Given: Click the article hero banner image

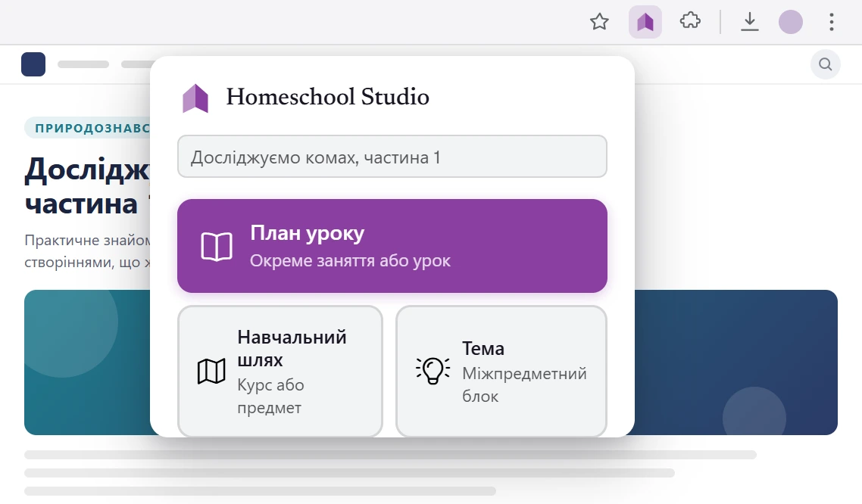Looking at the screenshot, I should [x=87, y=362].
